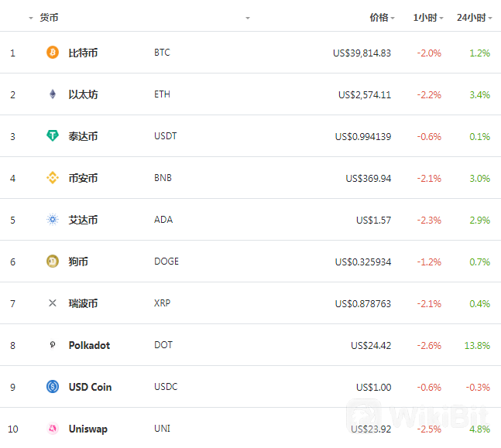Image resolution: width=501 pixels, height=448 pixels.
Task: Click the XRP cross logo icon
Action: pyautogui.click(x=53, y=303)
